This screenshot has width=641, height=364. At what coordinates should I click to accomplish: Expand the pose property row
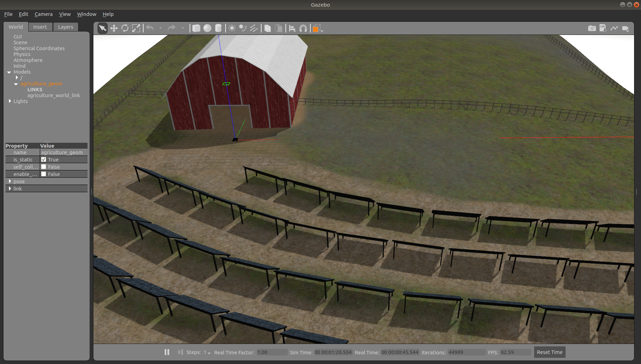[x=10, y=181]
